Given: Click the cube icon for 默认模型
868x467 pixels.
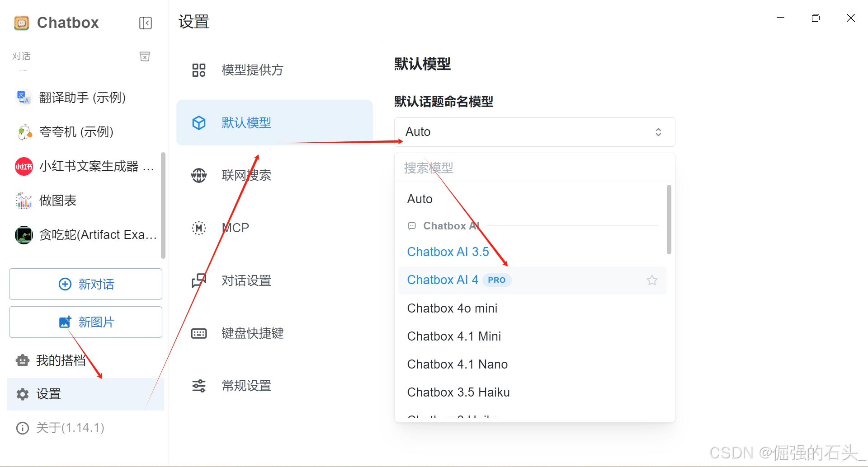Looking at the screenshot, I should pos(199,123).
